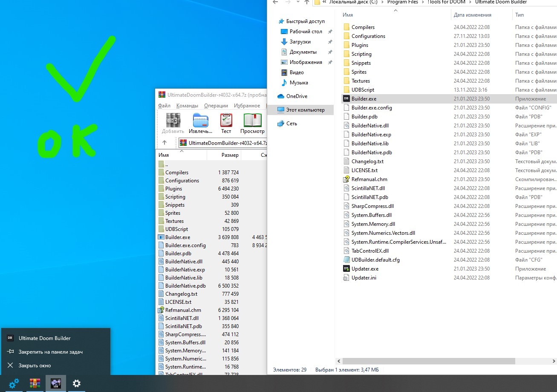Click Ultimate Doom Builder breadcrumb segment

[x=501, y=2]
